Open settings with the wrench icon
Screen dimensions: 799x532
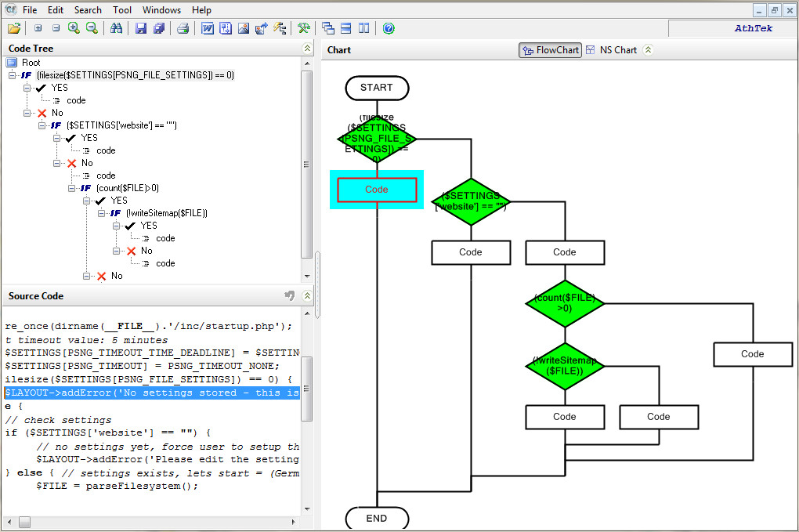304,27
